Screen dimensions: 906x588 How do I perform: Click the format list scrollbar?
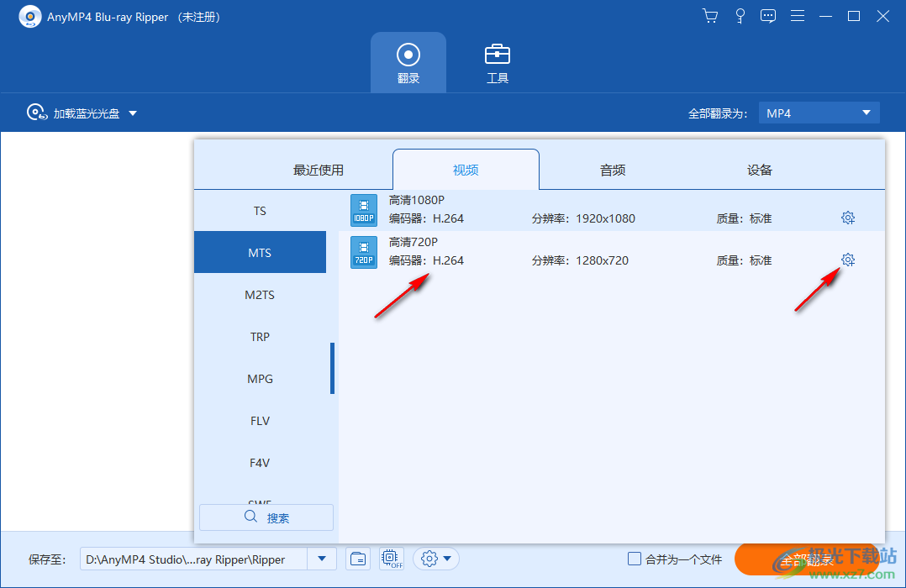point(332,368)
